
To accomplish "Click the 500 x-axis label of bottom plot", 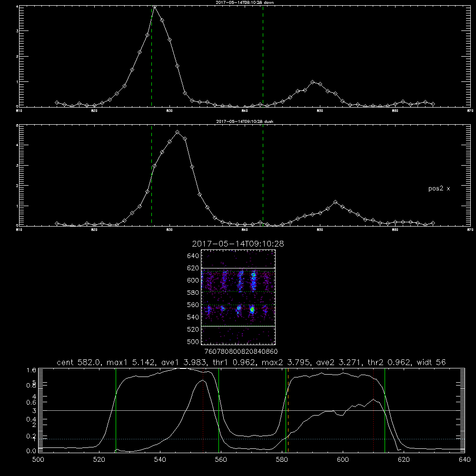I will (38, 460).
